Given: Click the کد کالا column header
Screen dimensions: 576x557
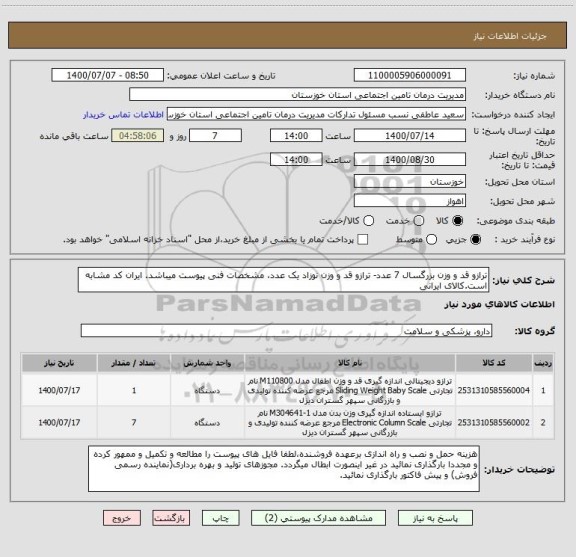Looking at the screenshot, I should (494, 363).
